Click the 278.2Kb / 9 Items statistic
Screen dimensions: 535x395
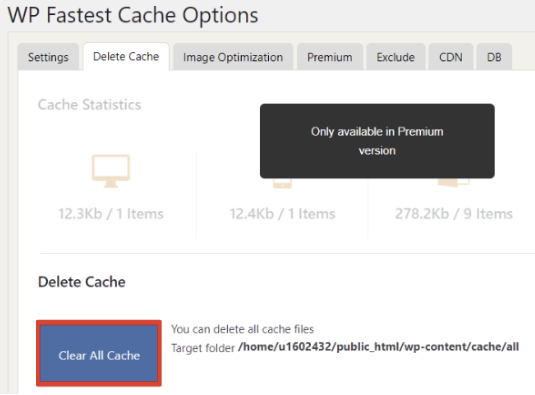[x=454, y=214]
